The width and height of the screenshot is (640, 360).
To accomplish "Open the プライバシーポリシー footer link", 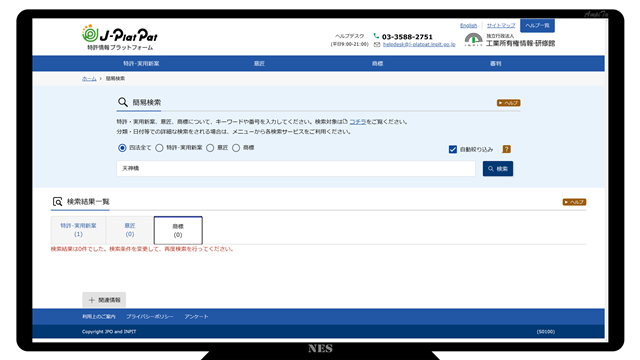I will pyautogui.click(x=150, y=317).
